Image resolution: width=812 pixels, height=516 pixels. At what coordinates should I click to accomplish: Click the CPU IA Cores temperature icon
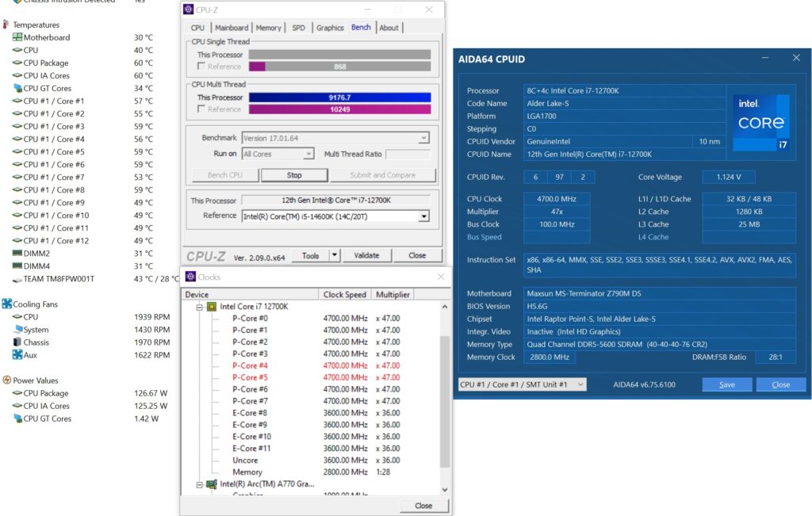(17, 75)
